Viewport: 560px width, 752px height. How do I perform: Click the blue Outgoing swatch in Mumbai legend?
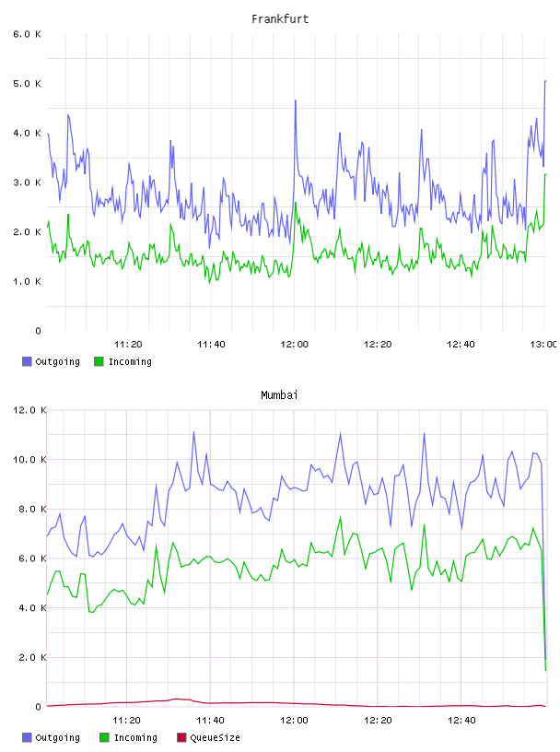click(27, 737)
